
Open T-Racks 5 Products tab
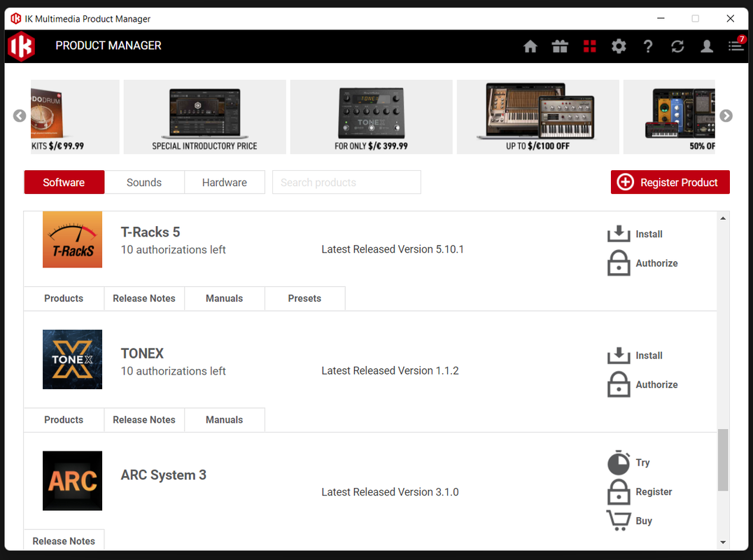(x=64, y=298)
